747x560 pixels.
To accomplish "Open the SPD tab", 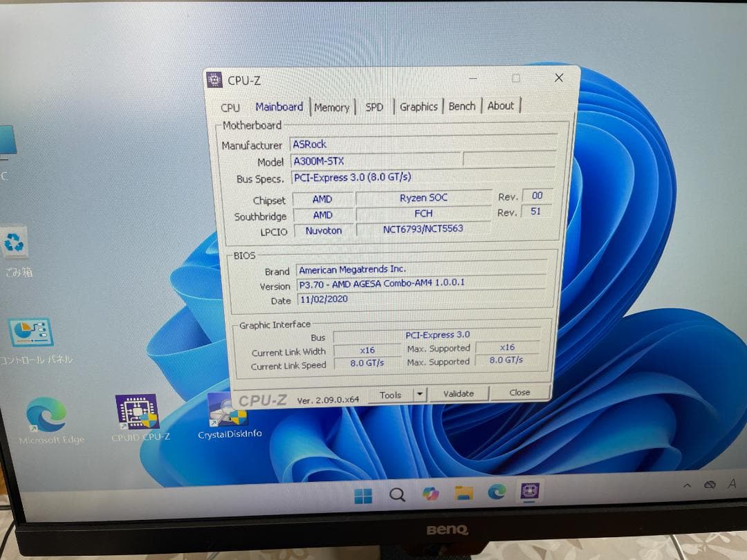I will 374,106.
